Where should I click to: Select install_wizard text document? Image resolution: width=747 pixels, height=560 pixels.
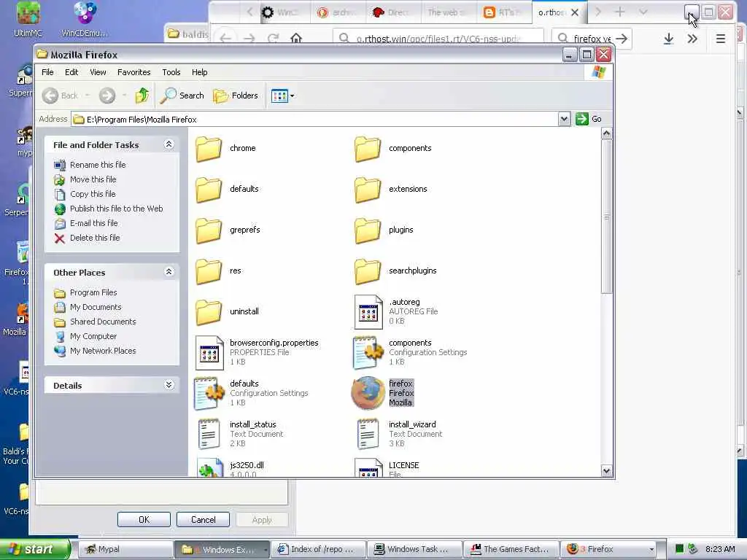[x=368, y=435]
